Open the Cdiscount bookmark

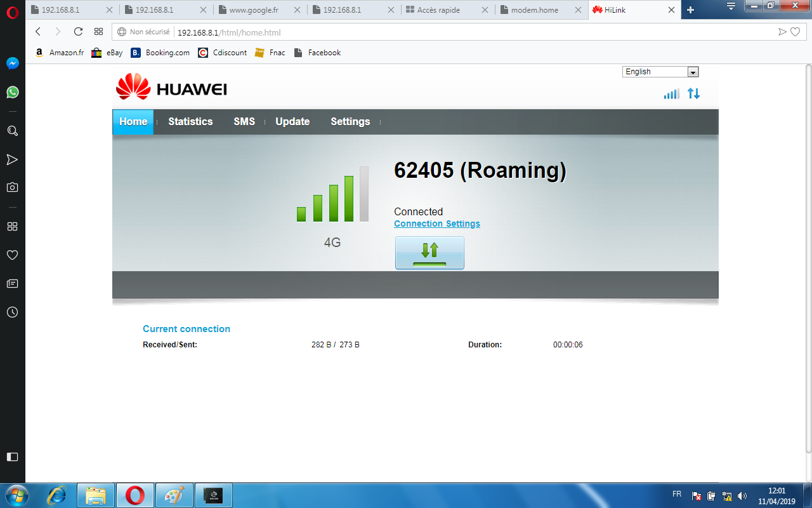pos(222,53)
